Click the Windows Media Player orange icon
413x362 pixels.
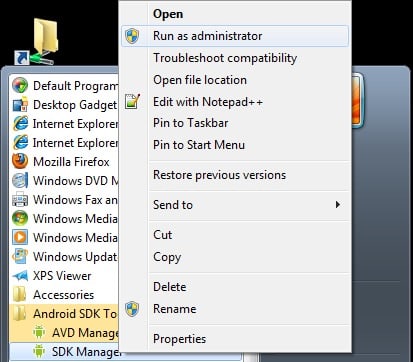20,237
